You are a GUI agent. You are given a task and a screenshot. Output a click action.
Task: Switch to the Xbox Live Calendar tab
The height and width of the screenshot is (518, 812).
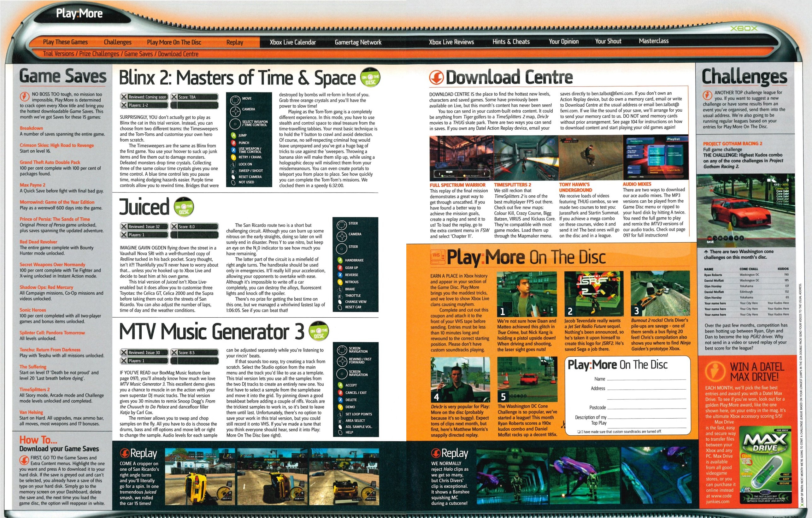coord(293,42)
